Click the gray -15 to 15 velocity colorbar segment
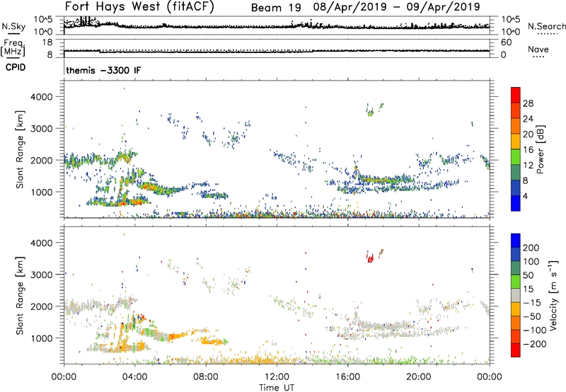The height and width of the screenshot is (392, 566). pos(516,295)
